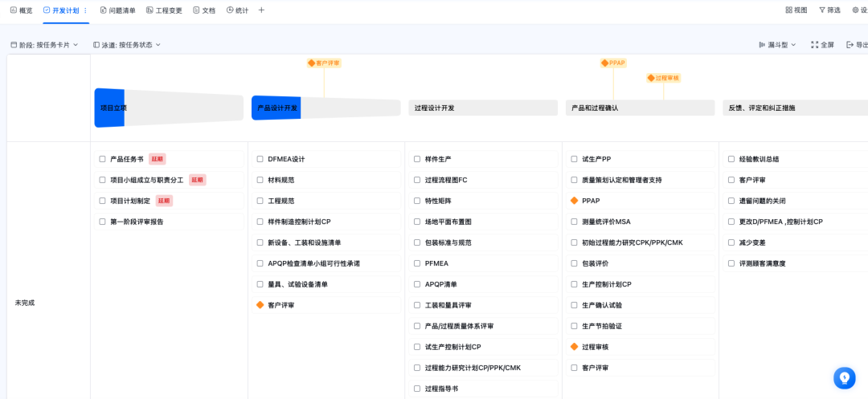The height and width of the screenshot is (399, 868).
Task: Expand the 漏斗型 chart type dropdown
Action: (x=776, y=45)
